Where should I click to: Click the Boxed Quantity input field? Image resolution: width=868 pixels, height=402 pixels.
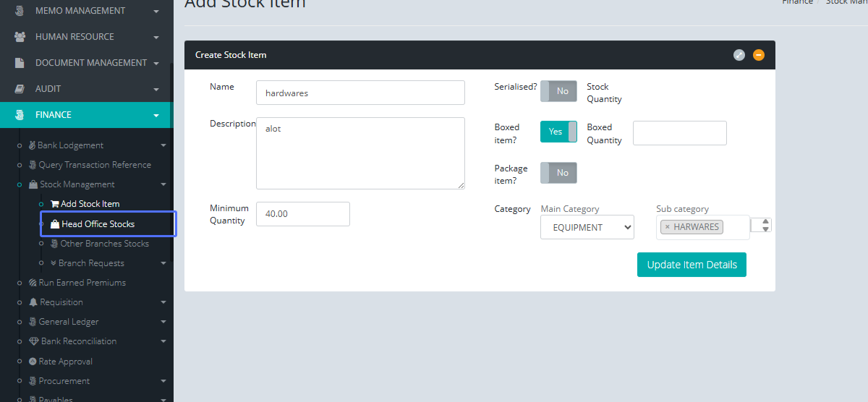click(x=679, y=133)
